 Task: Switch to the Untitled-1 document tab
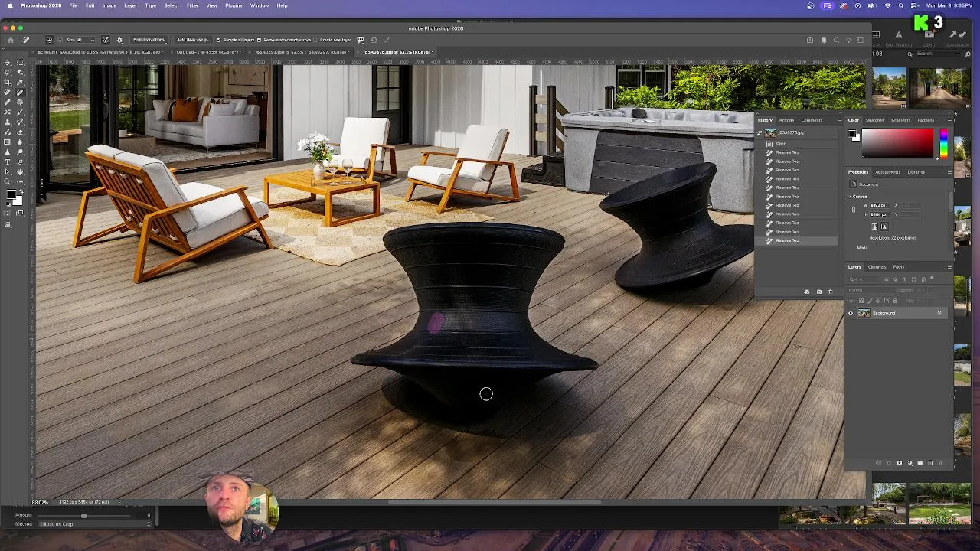tap(208, 52)
